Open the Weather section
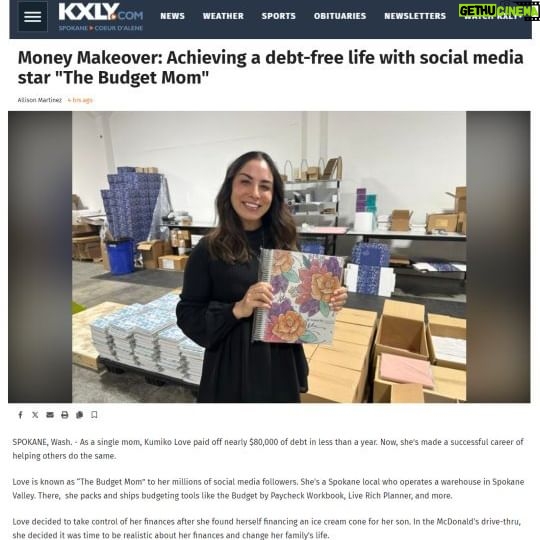The width and height of the screenshot is (540, 540). click(223, 16)
